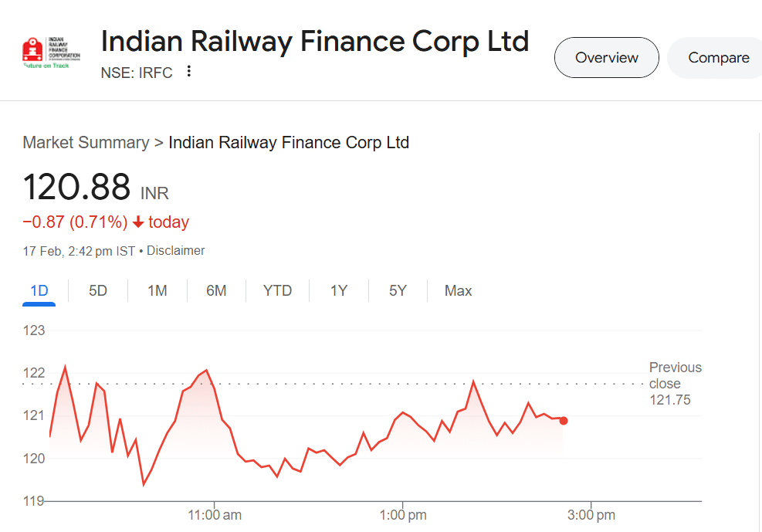Viewport: 762px width, 532px height.
Task: Open the Market Summary breadcrumb link
Action: 86,142
